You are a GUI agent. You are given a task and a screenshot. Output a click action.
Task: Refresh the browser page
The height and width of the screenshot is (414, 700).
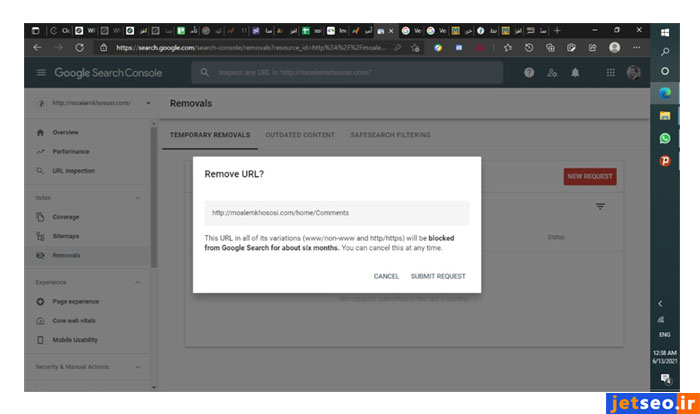click(x=80, y=47)
